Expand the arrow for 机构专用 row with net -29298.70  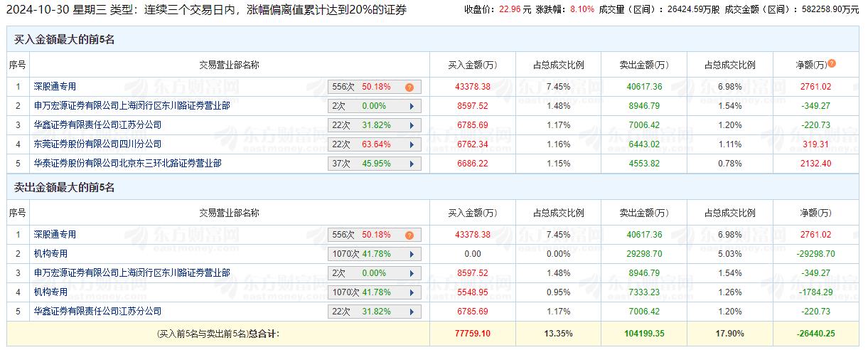(x=412, y=254)
